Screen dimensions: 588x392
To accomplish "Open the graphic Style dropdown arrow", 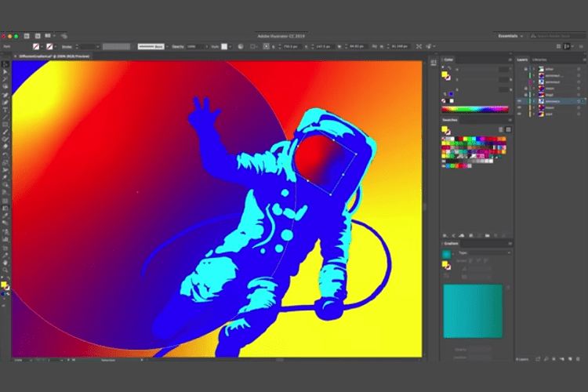I will [x=230, y=46].
